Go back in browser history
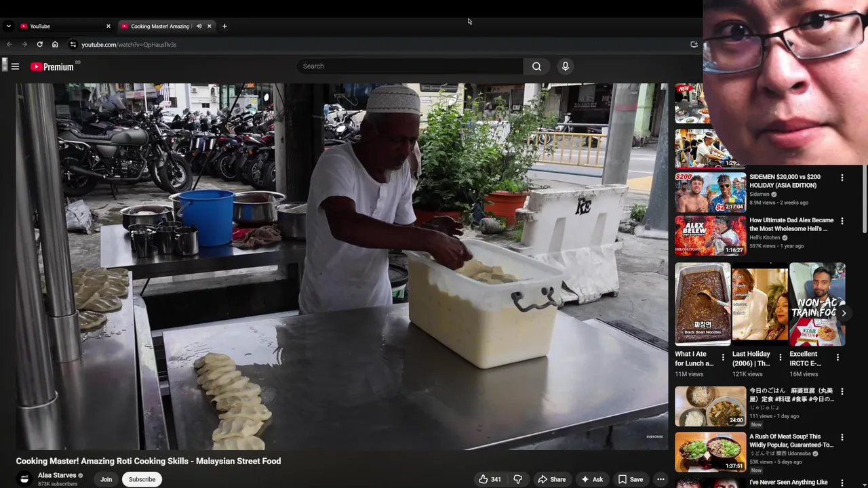 pos(9,45)
